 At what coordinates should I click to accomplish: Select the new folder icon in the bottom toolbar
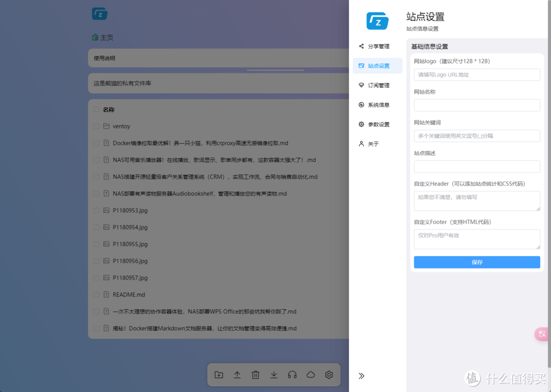(x=219, y=375)
